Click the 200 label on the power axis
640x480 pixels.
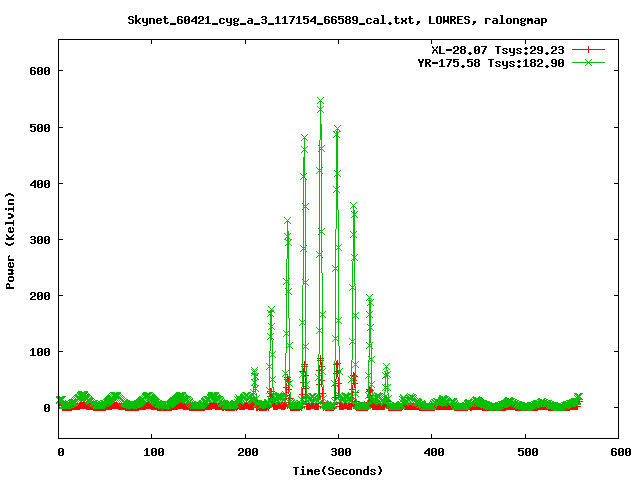click(40, 296)
